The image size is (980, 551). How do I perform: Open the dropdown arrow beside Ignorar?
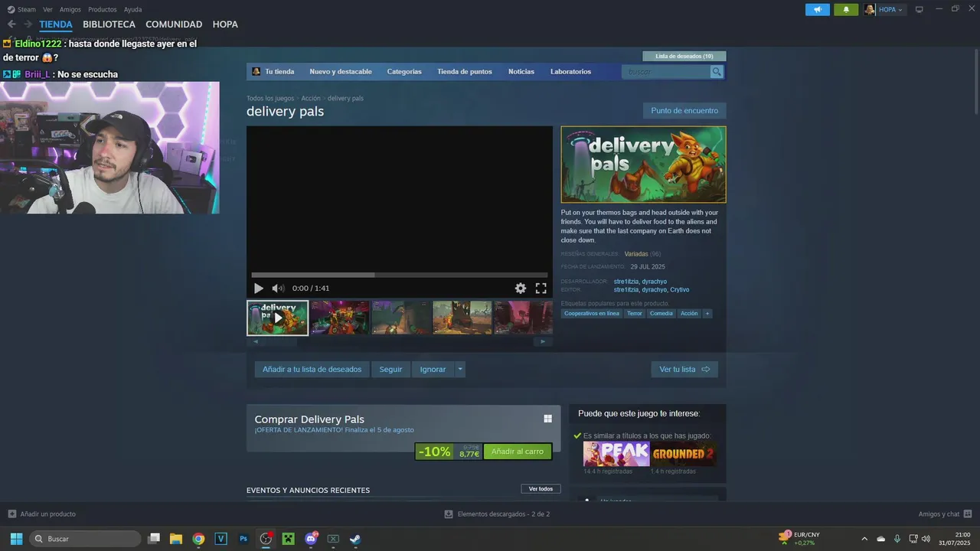tap(460, 369)
